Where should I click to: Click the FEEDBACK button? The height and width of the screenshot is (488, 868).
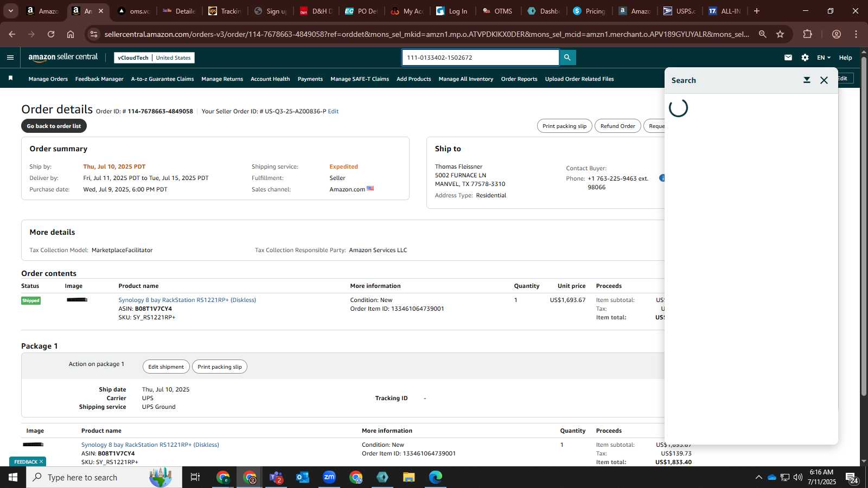25,462
